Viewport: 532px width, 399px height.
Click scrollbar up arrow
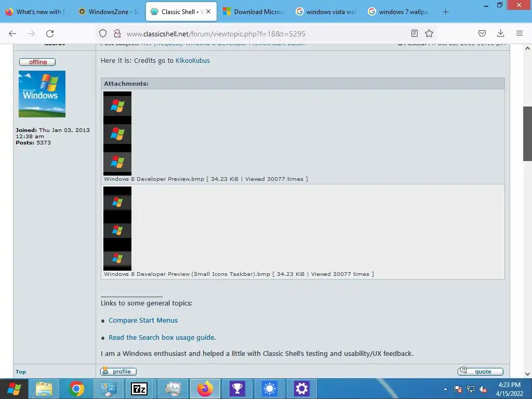[527, 48]
